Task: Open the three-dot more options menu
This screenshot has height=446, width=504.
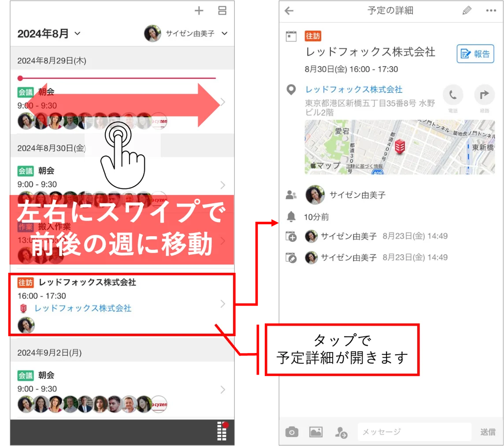Action: (491, 11)
